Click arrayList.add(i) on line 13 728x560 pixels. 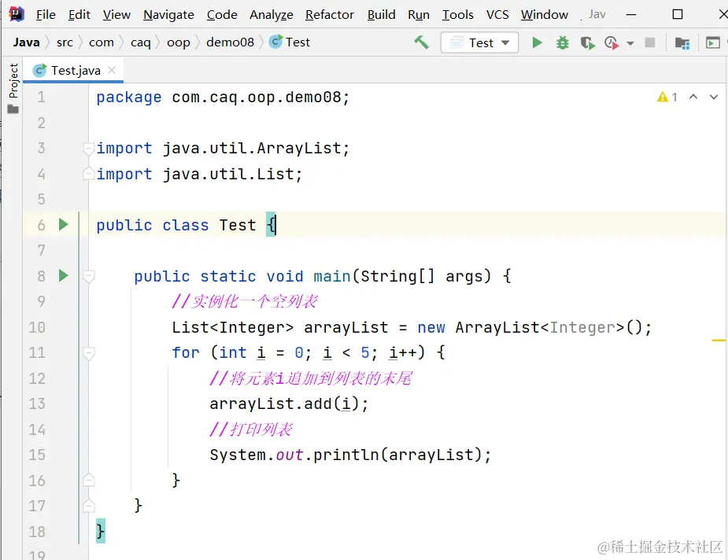click(285, 404)
